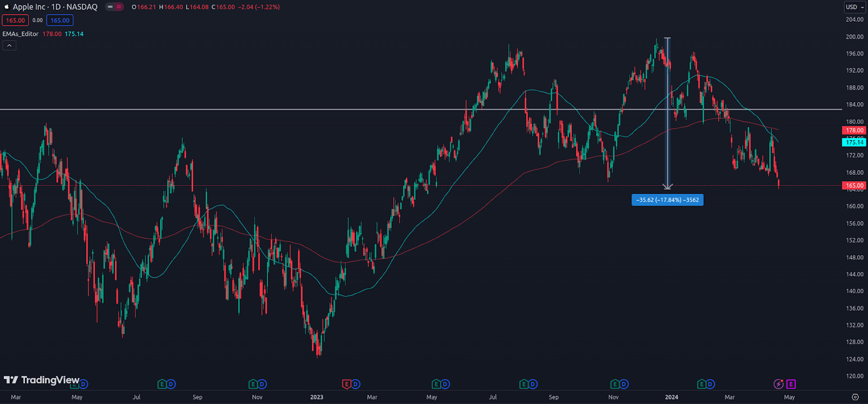Image resolution: width=868 pixels, height=404 pixels.
Task: Click the gray dash icon in the indicator pill
Action: pos(110,7)
